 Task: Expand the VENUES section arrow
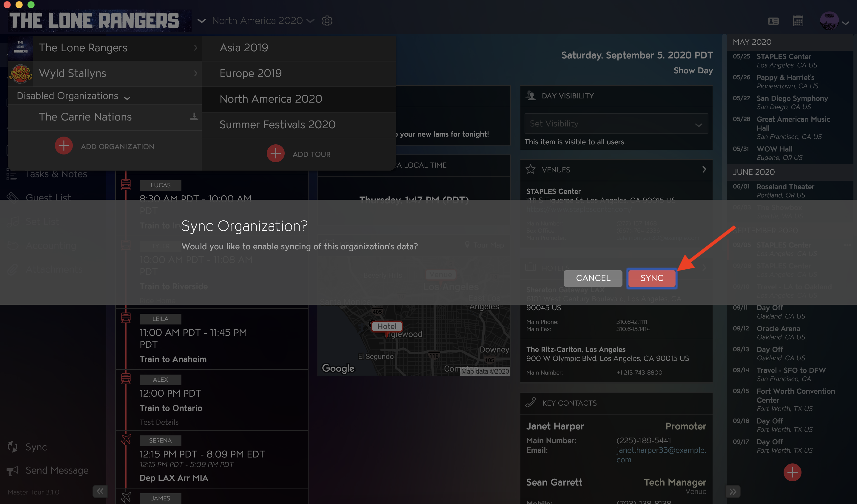click(x=704, y=169)
